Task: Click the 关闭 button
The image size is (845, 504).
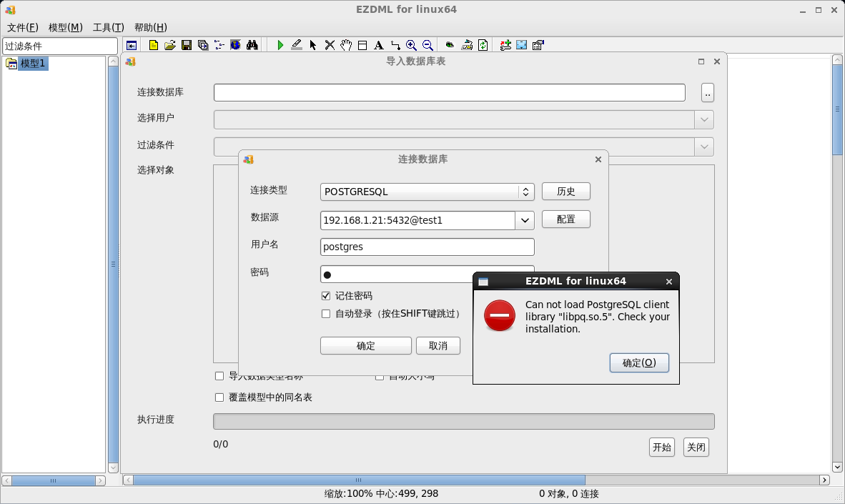Action: 696,447
